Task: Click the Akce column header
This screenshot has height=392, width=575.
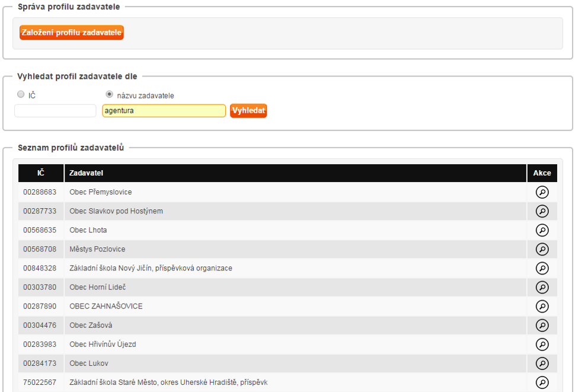Action: (x=542, y=173)
